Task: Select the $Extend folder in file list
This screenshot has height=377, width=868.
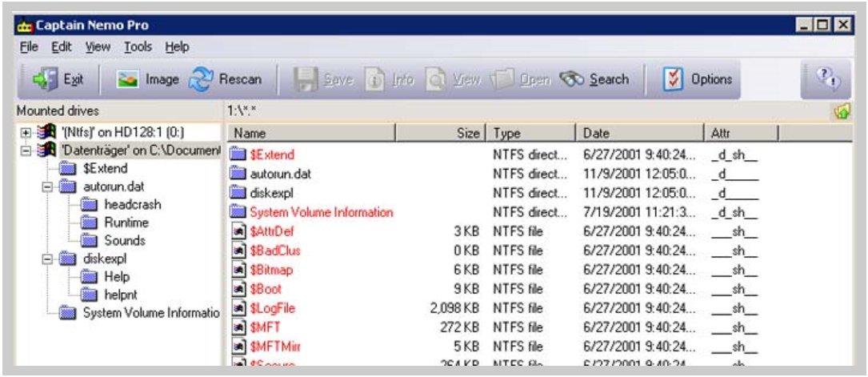Action: [x=272, y=155]
